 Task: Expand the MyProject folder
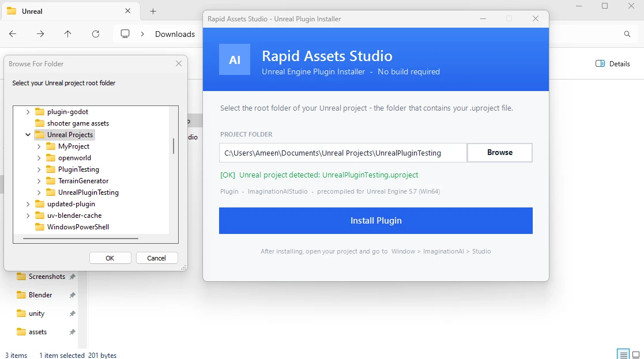[x=39, y=146]
